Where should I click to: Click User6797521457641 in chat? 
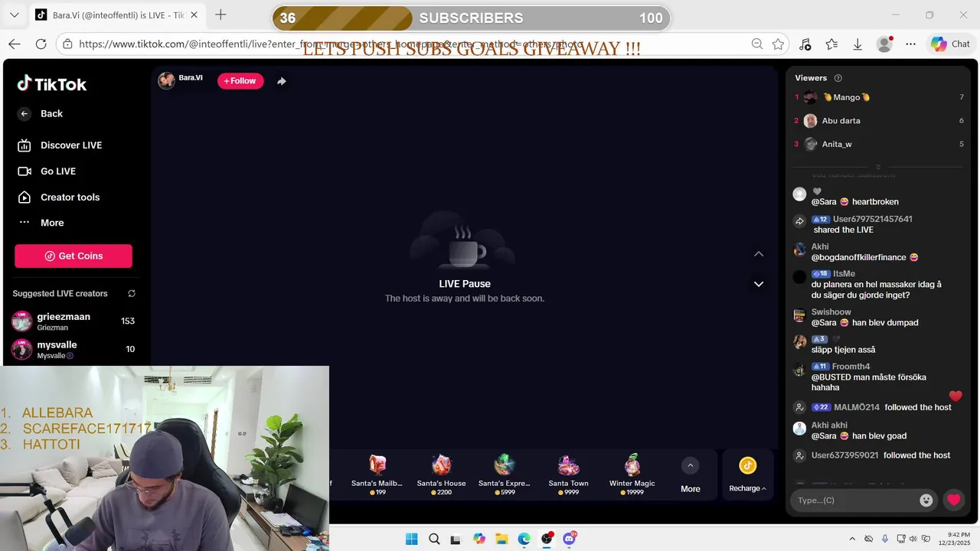pos(873,219)
